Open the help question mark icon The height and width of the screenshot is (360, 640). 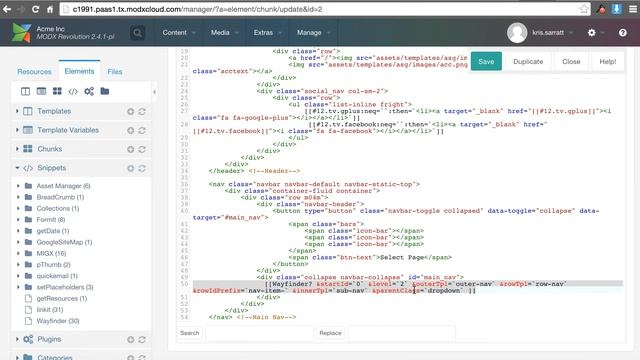(x=622, y=33)
